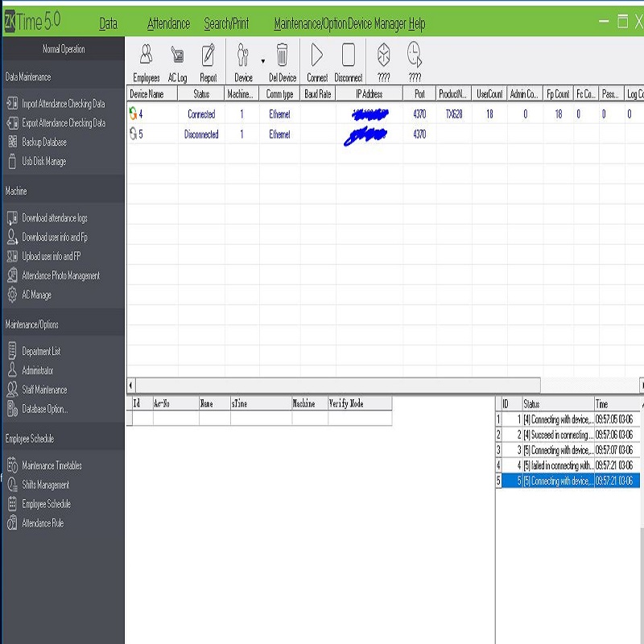The width and height of the screenshot is (644, 644).
Task: Select Backup Database in sidebar
Action: [44, 142]
